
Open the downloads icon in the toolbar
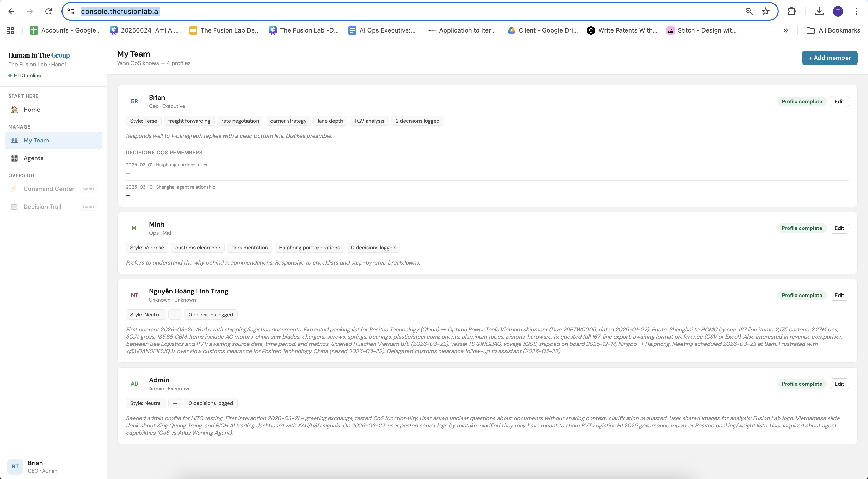819,11
